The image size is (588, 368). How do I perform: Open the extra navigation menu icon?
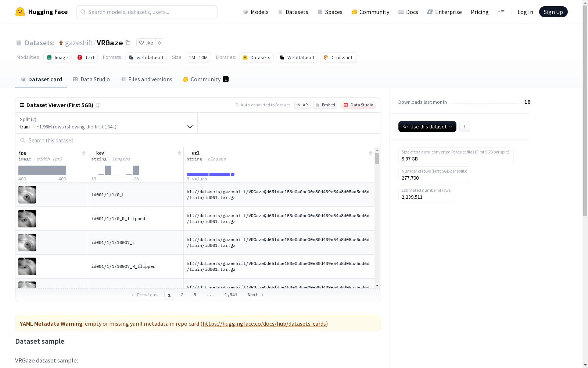(501, 12)
